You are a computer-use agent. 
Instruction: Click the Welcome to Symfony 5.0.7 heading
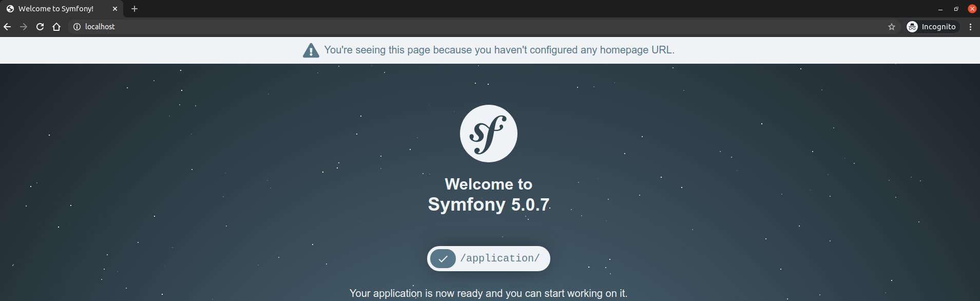coord(489,194)
